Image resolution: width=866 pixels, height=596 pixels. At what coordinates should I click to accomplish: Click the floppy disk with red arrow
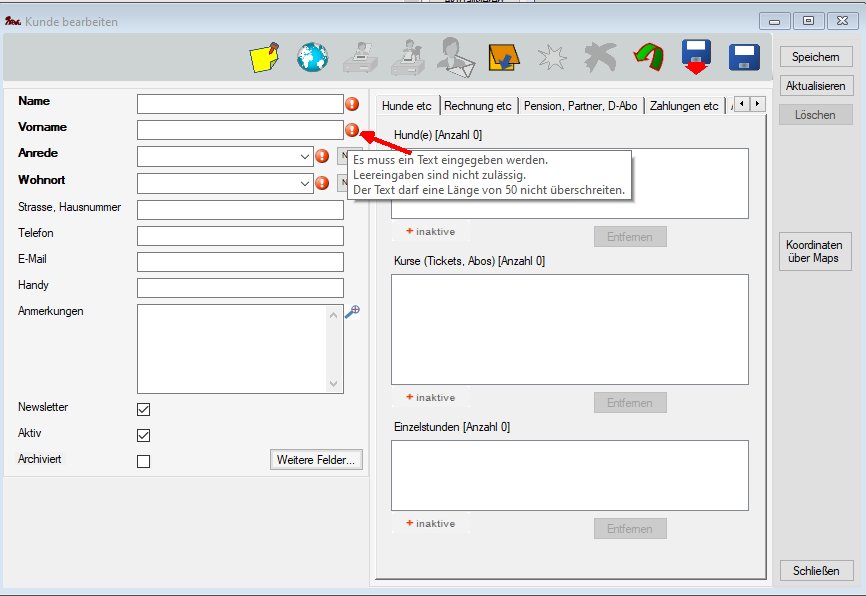tap(697, 58)
